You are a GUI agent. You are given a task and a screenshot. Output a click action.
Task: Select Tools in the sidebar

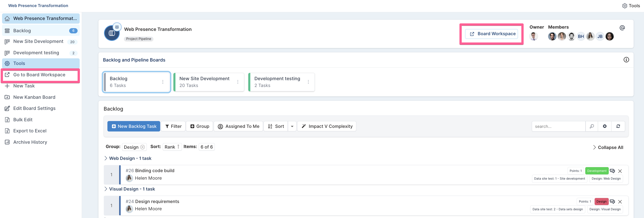pyautogui.click(x=41, y=63)
